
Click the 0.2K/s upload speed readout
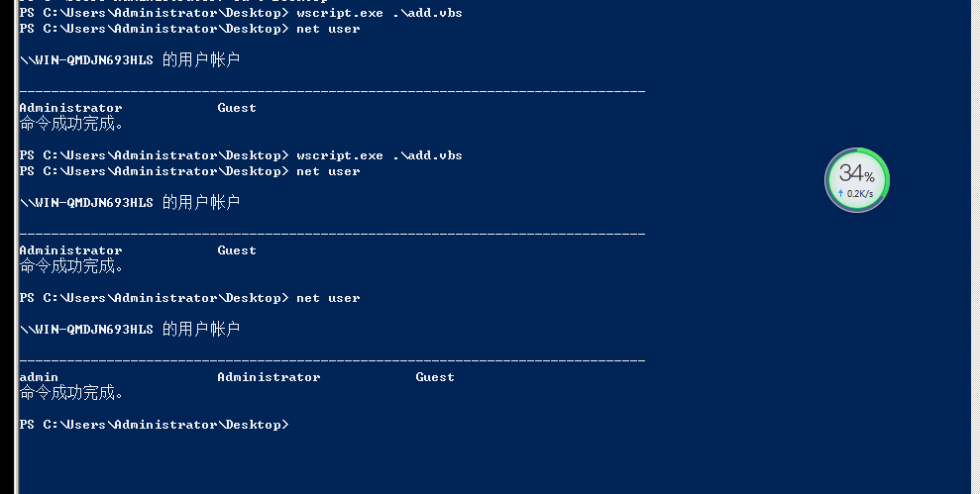pyautogui.click(x=860, y=194)
